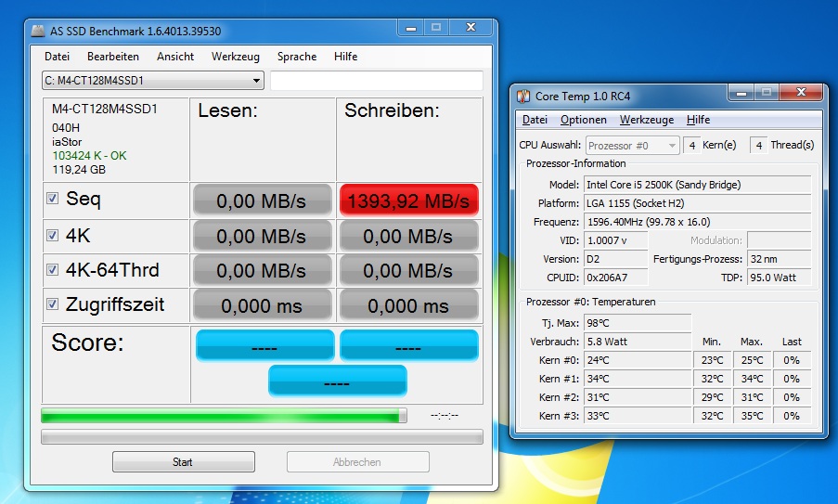Toggle the Seq test checkbox
838x504 pixels.
[52, 199]
